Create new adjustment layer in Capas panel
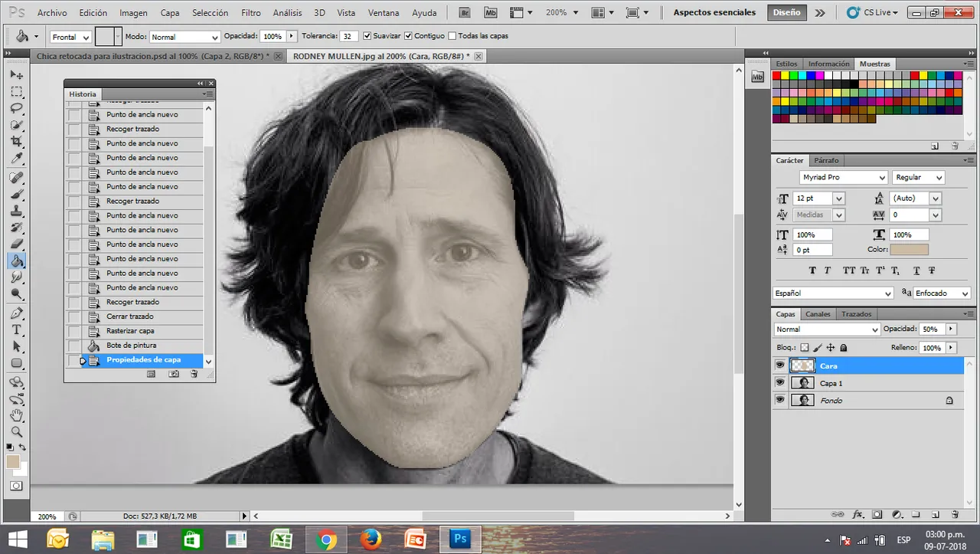Image resolution: width=980 pixels, height=554 pixels. tap(897, 514)
